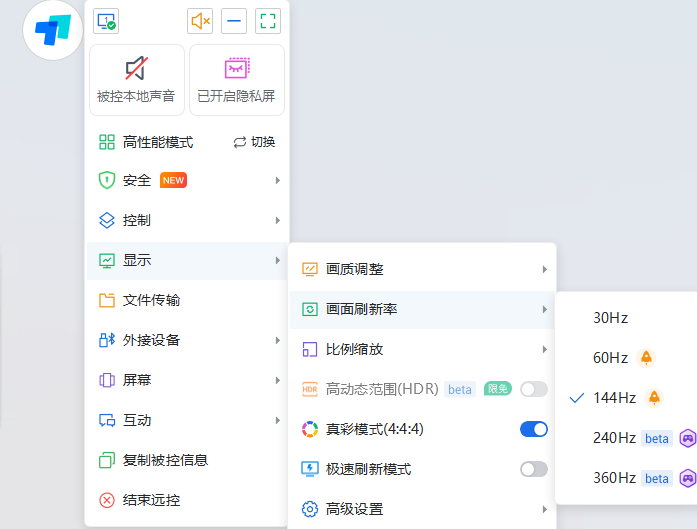This screenshot has height=529, width=697.
Task: Click the purple 比例缩放 scale icon
Action: point(310,349)
